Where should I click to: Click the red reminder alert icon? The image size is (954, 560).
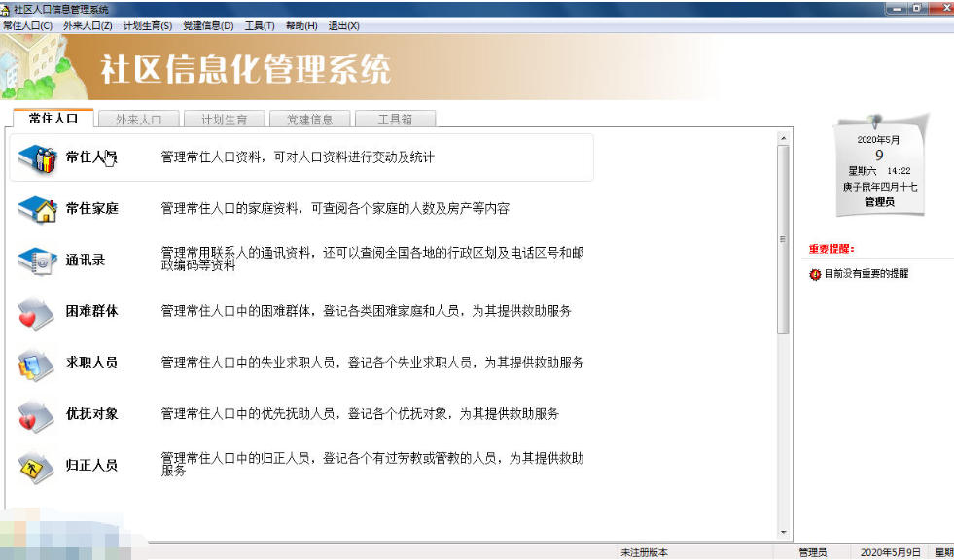tap(815, 274)
